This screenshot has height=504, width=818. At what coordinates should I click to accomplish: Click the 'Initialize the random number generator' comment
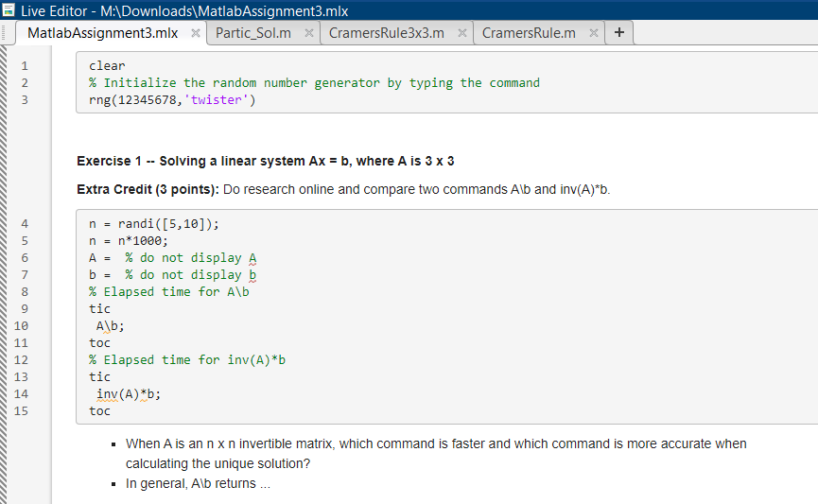coord(314,83)
